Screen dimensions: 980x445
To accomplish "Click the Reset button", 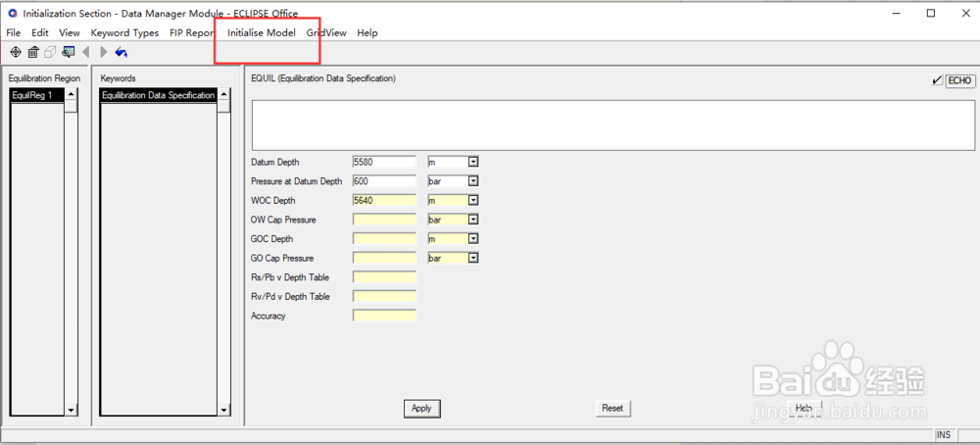I will [x=612, y=408].
